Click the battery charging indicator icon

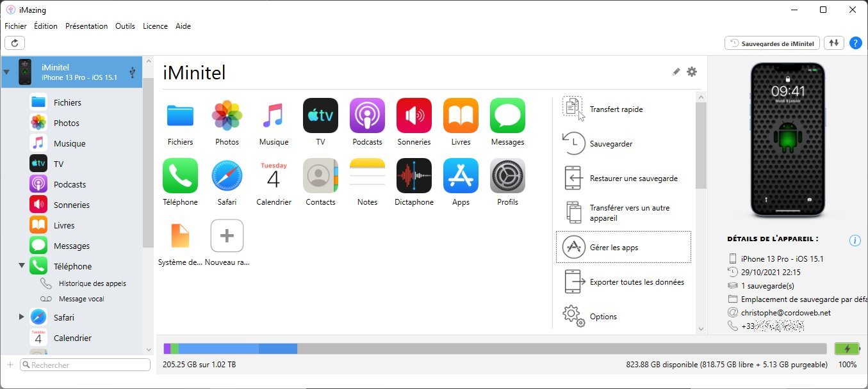[x=847, y=349]
